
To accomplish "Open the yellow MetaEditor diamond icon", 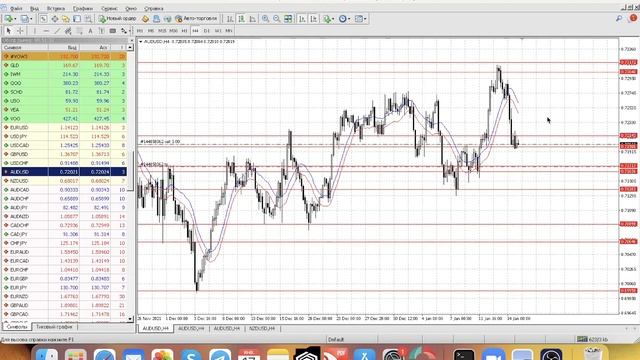I will pos(145,19).
